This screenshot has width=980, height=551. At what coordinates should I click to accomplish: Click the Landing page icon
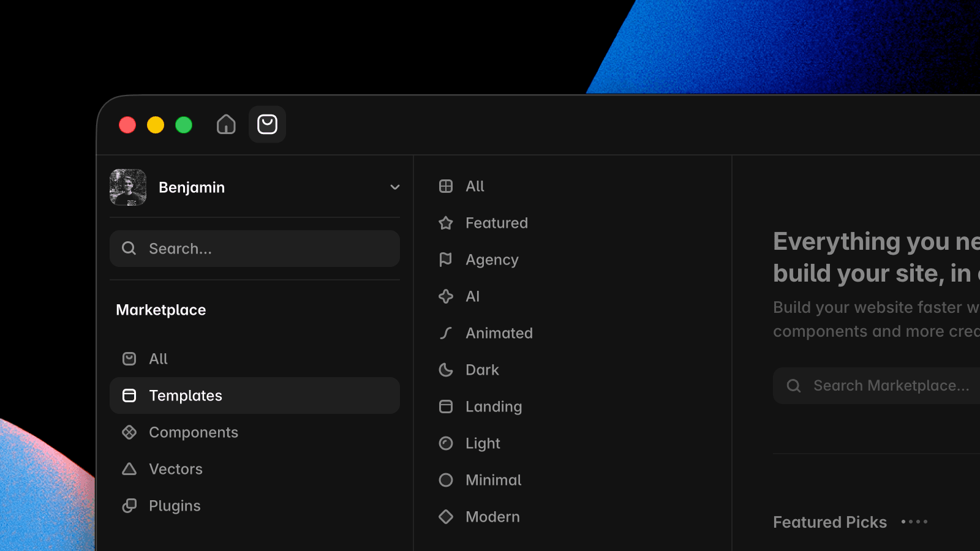tap(446, 407)
